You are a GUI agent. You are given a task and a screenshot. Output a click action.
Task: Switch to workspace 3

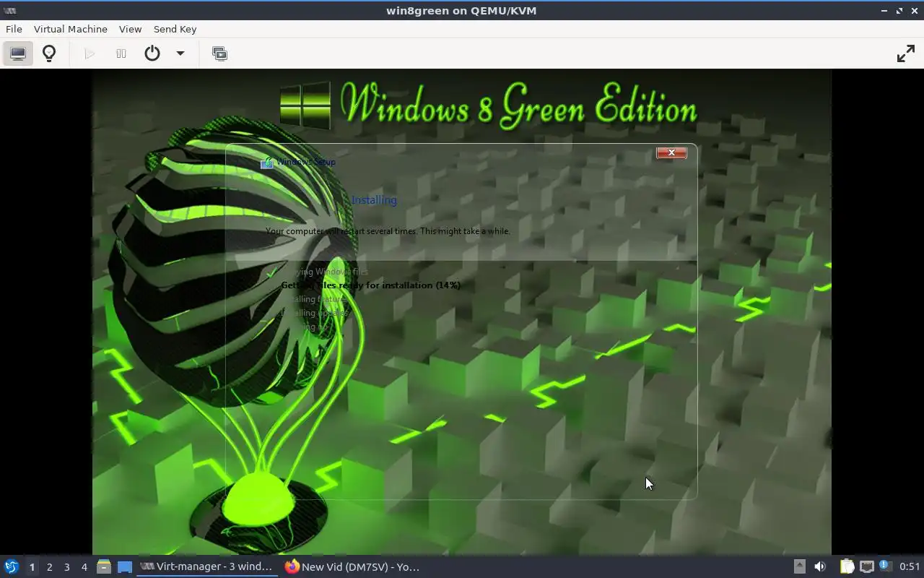66,567
